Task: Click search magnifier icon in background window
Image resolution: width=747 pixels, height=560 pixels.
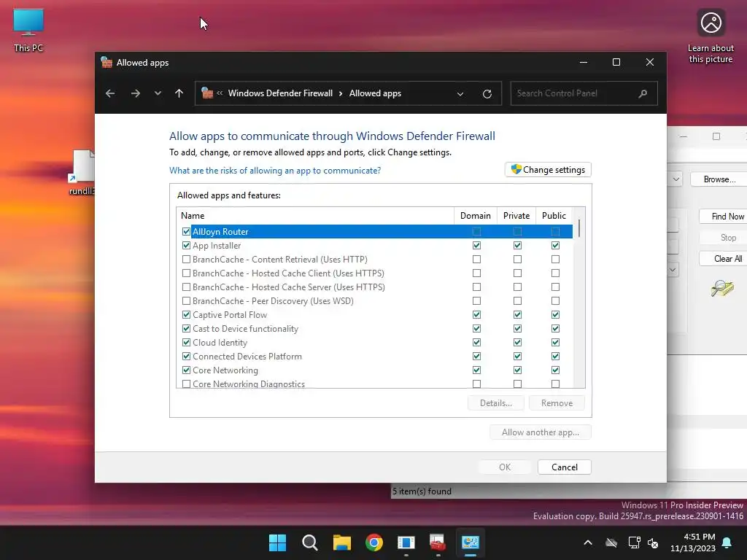Action: [x=722, y=288]
